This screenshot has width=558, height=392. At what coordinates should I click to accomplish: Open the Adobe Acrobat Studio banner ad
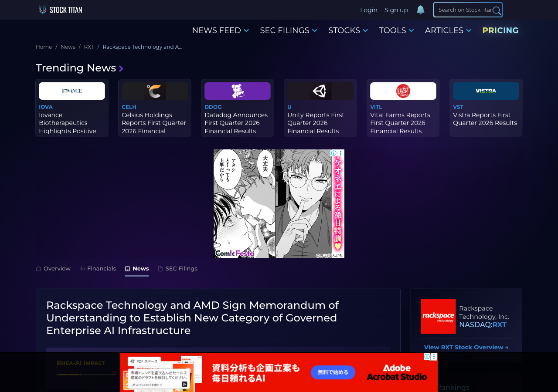(x=279, y=372)
